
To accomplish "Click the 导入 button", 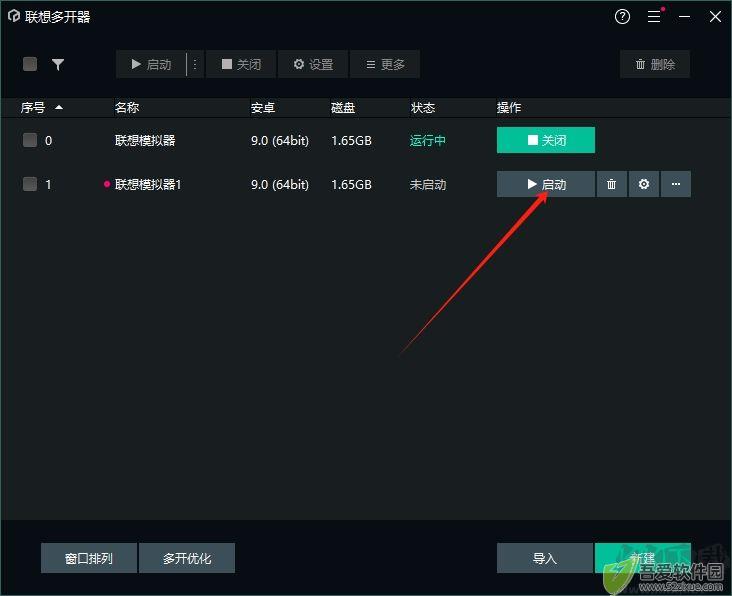I will pyautogui.click(x=545, y=558).
